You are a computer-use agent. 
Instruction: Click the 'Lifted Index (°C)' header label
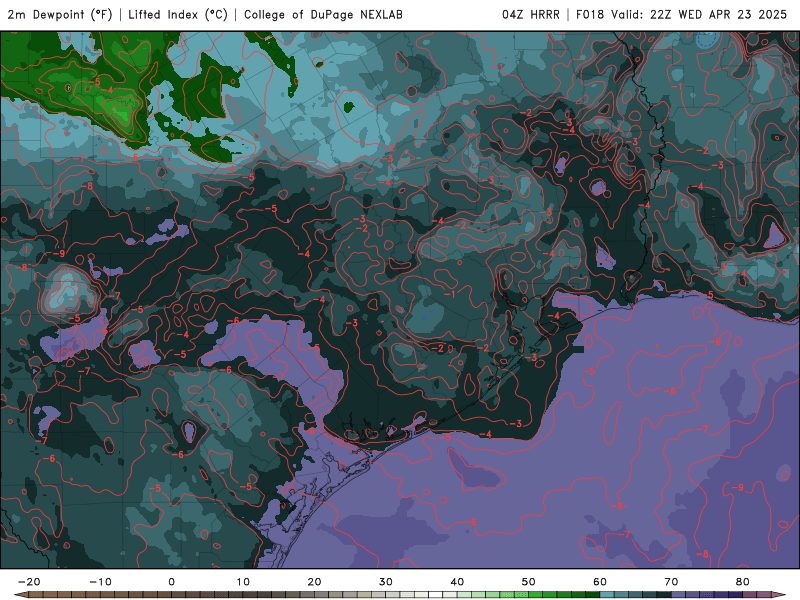point(178,14)
